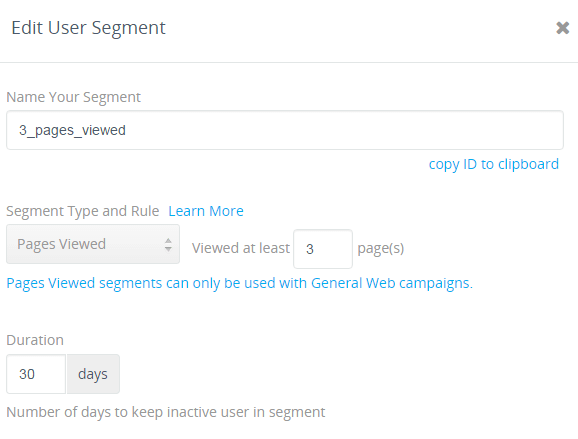Screen dimensions: 578x439
Task: Focus the segment name field with 3_pages_viewed
Action: [x=285, y=130]
